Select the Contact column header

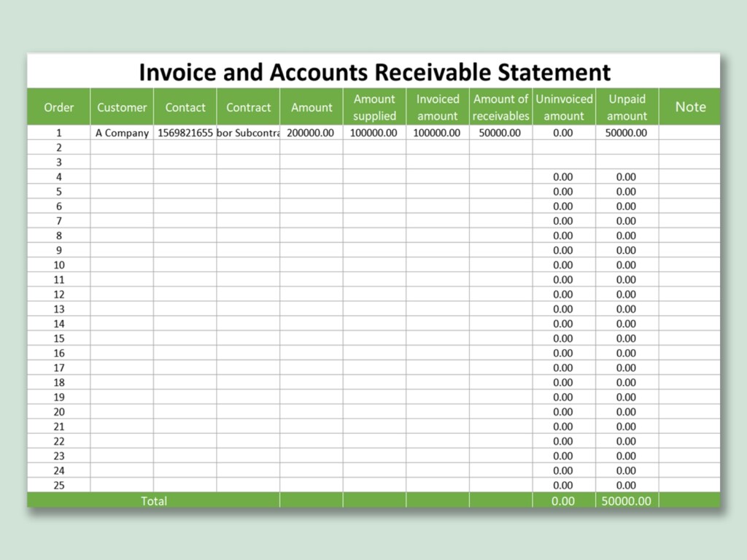point(185,107)
